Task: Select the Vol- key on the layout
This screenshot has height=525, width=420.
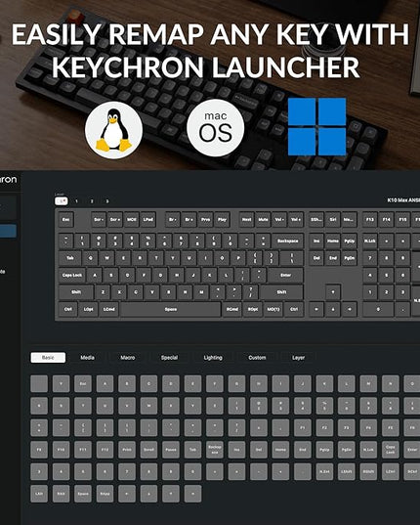Action: [279, 220]
